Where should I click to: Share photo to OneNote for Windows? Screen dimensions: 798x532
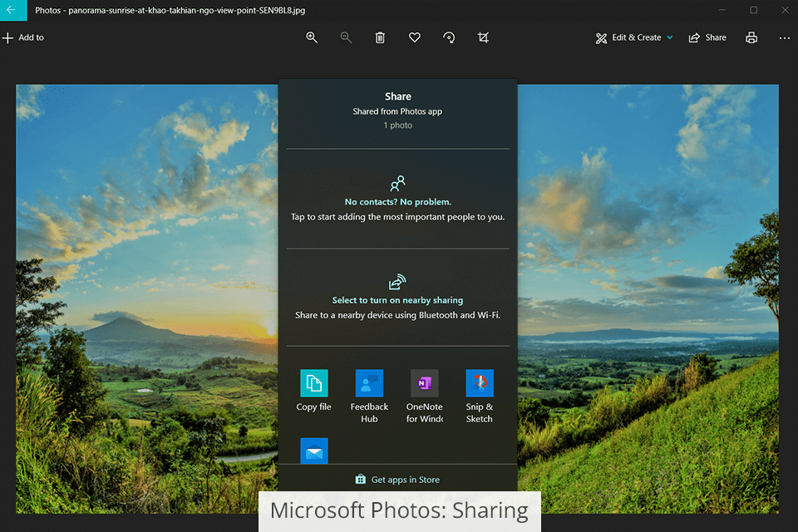click(x=424, y=396)
